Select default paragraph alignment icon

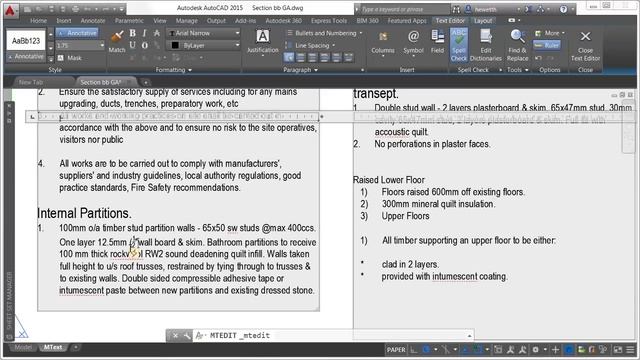tap(289, 58)
